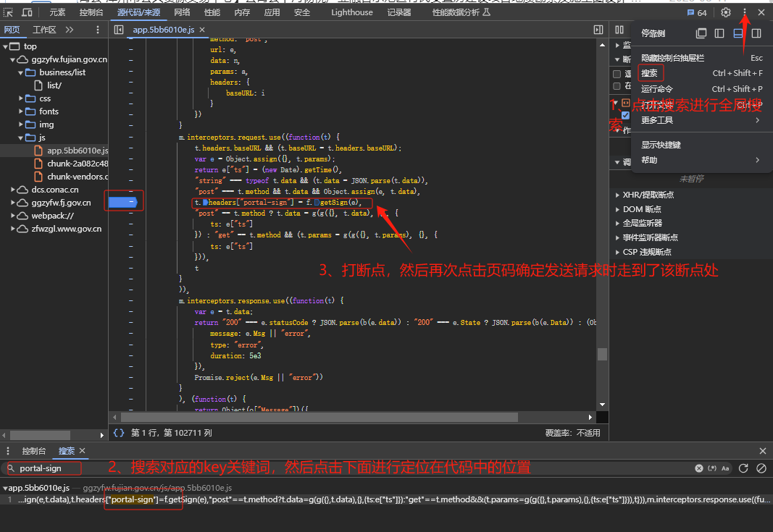Expand the dcs.conac.cn domain node

tap(13, 190)
